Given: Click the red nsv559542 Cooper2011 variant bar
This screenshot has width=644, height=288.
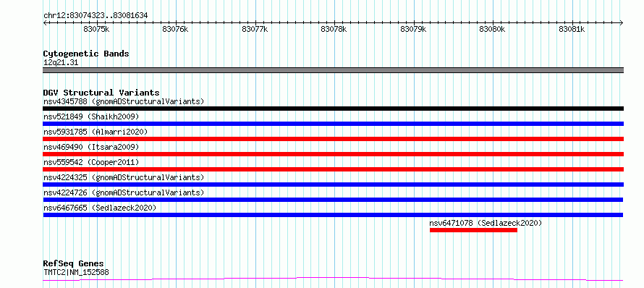Looking at the screenshot, I should point(333,169).
